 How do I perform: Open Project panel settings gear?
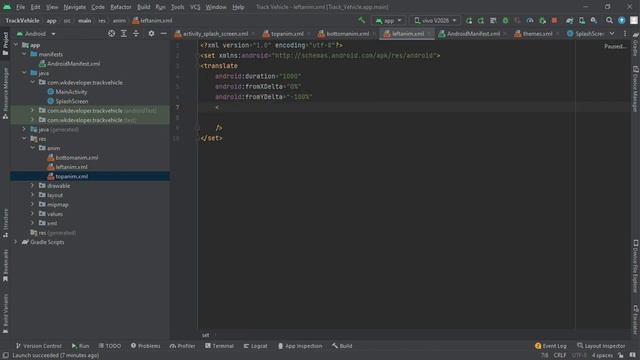click(151, 33)
